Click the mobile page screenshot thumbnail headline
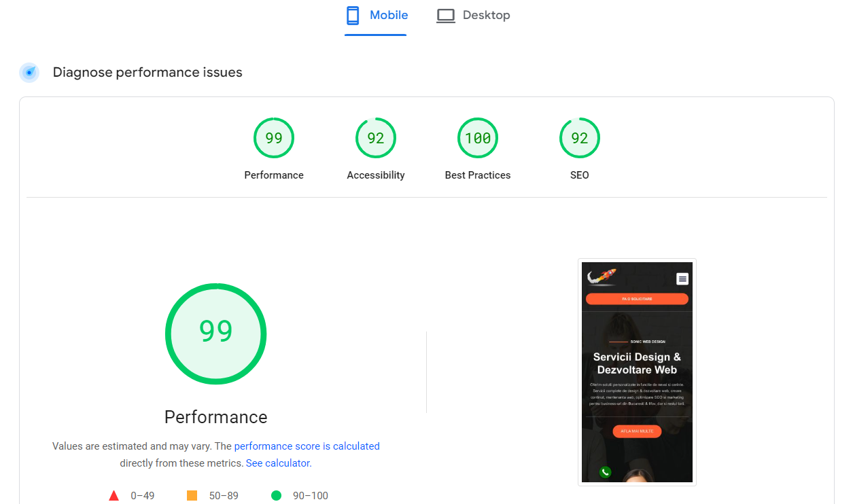This screenshot has width=853, height=504. click(637, 363)
